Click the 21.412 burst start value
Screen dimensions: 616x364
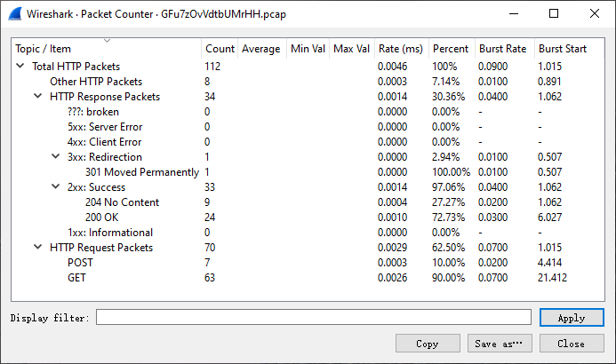[552, 278]
